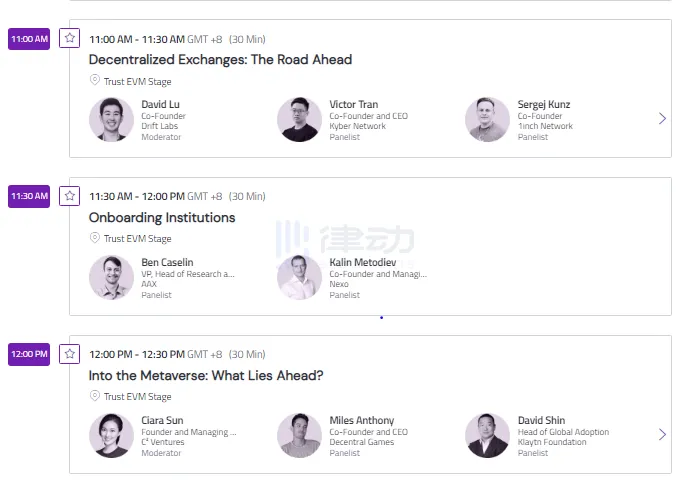Screen dimensions: 691x490
Task: Click the location pin under Into the Metaverse
Action: (x=95, y=396)
